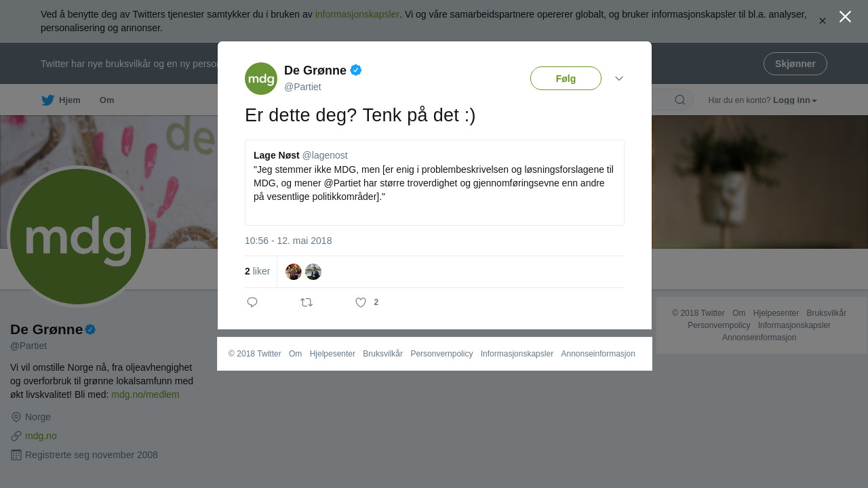868x488 pixels.
Task: Dismiss the cookie notice small X
Action: (822, 21)
